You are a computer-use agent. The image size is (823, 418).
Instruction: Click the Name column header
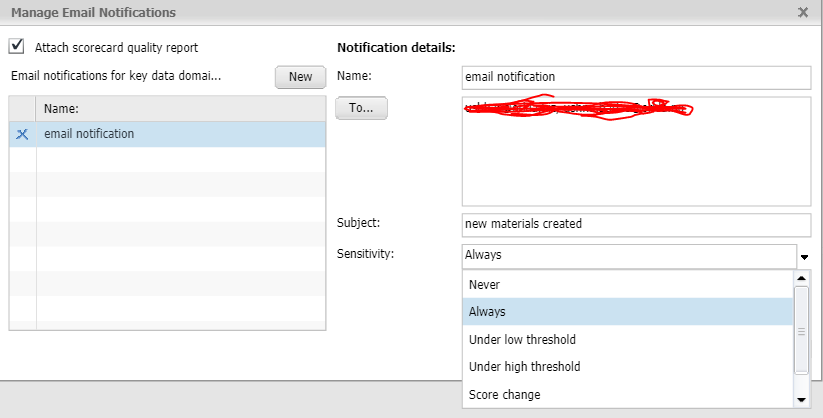[180, 108]
